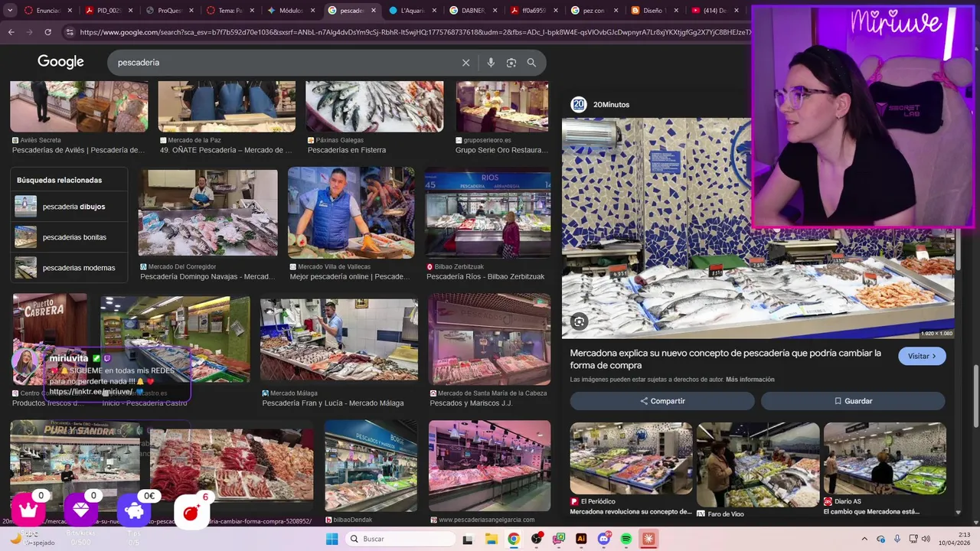Open the Mercadona explica su nuevo concepto title
Screen dimensions: 980x551
click(726, 359)
